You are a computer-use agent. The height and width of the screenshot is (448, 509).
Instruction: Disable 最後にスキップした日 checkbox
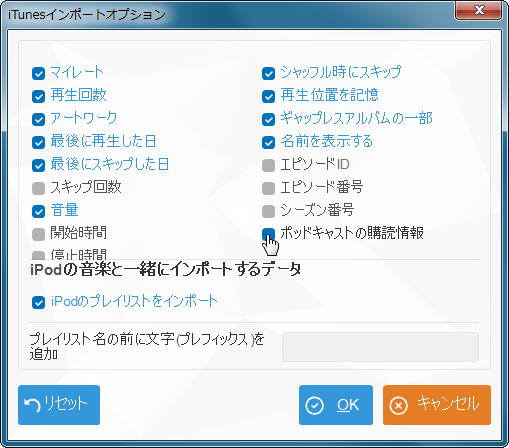pos(38,166)
